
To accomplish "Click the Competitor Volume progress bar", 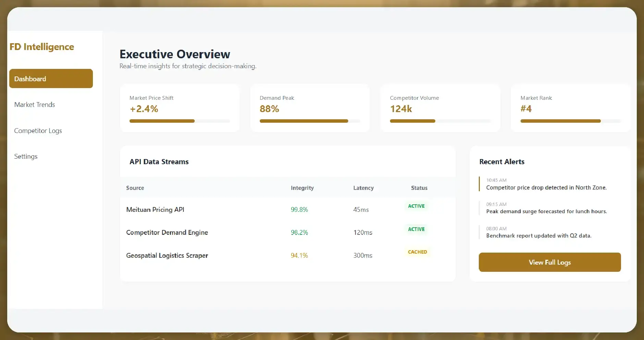I will click(440, 121).
